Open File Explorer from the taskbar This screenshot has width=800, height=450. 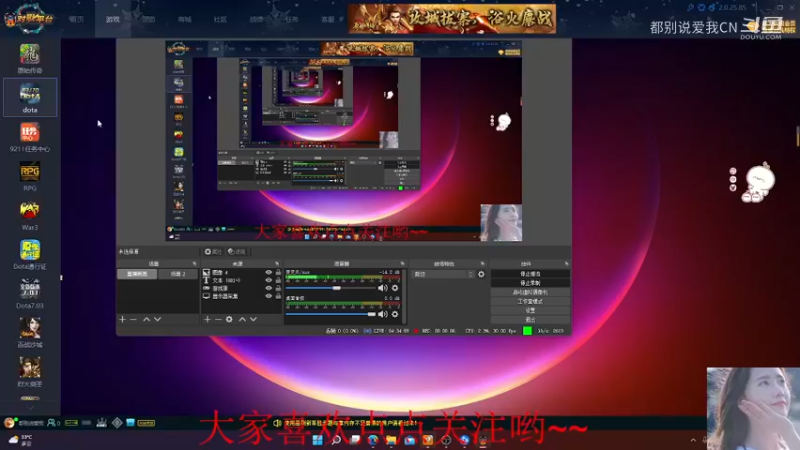tap(391, 440)
